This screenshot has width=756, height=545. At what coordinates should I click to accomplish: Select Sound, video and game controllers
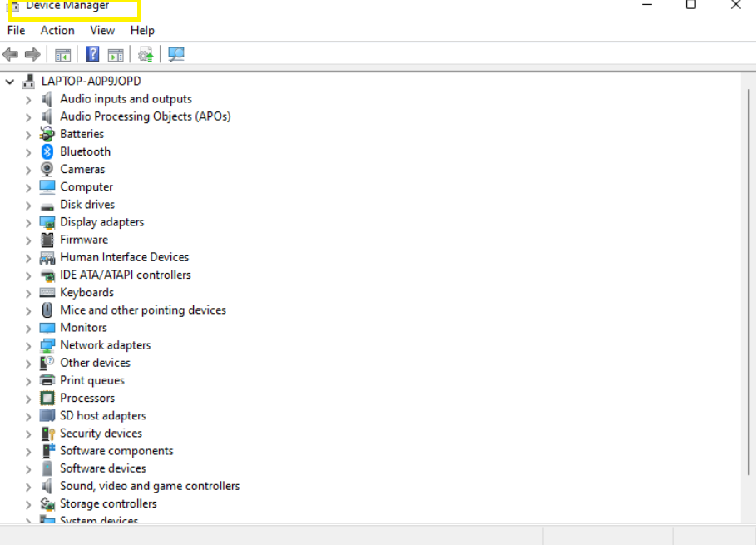[150, 486]
